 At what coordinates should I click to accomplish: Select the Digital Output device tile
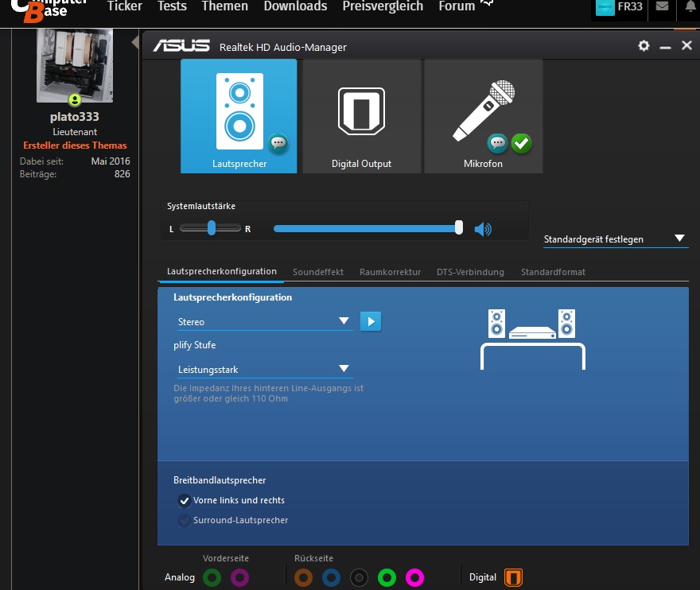[x=362, y=116]
